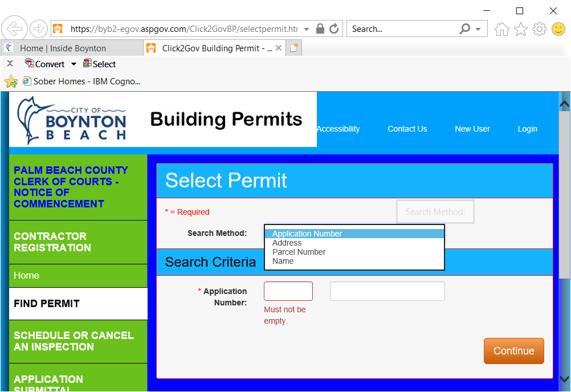Viewport: 571px width, 392px height.
Task: Select Application Number in the open list
Action: click(x=307, y=233)
